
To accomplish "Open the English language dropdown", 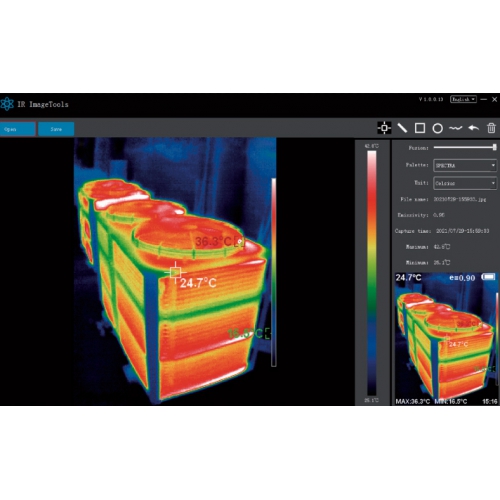I will coord(463,99).
